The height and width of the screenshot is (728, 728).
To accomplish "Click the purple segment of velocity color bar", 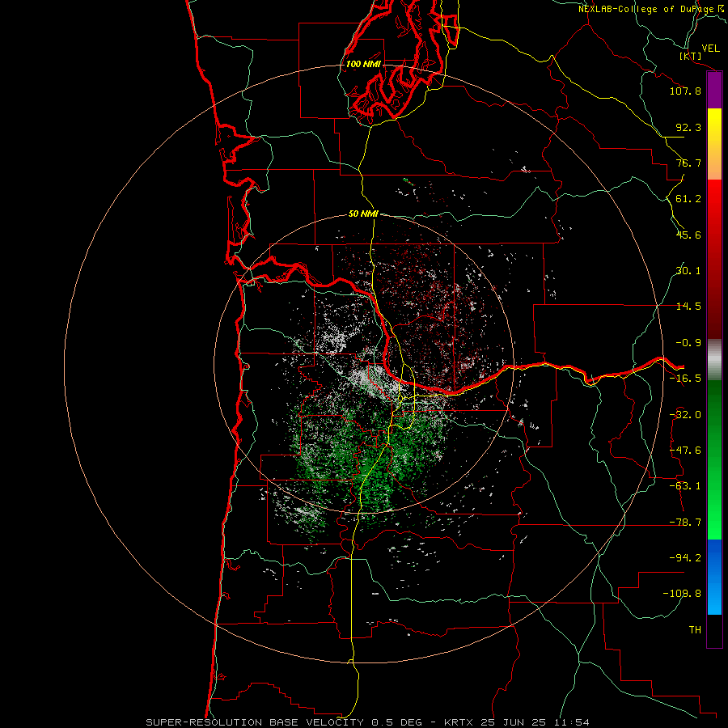I will (x=714, y=91).
